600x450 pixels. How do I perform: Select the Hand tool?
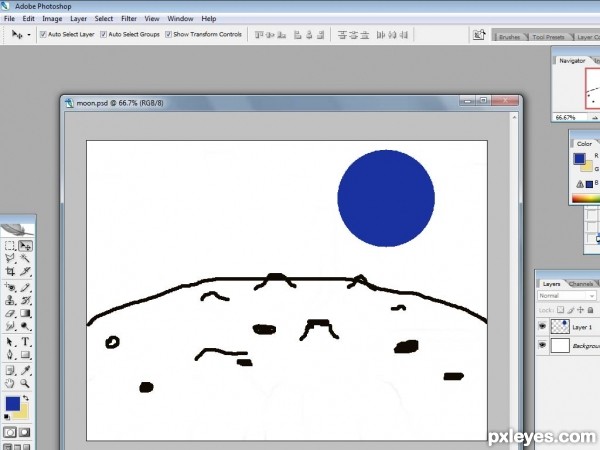tap(10, 383)
